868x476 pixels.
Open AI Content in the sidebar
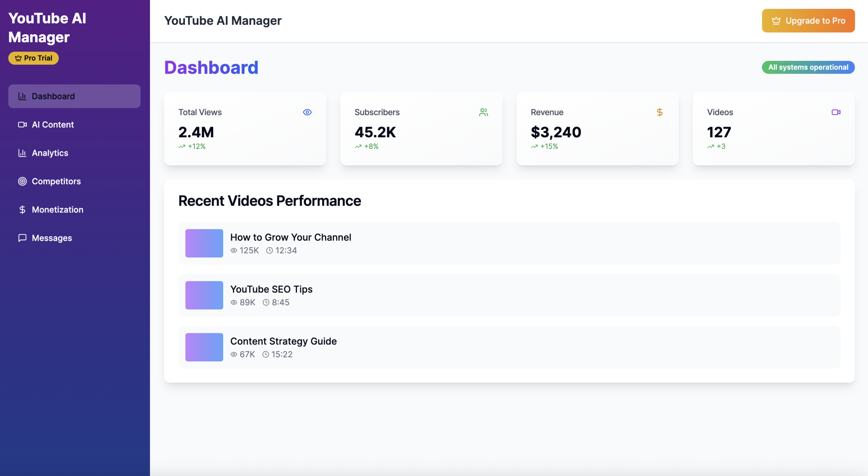[x=74, y=125]
